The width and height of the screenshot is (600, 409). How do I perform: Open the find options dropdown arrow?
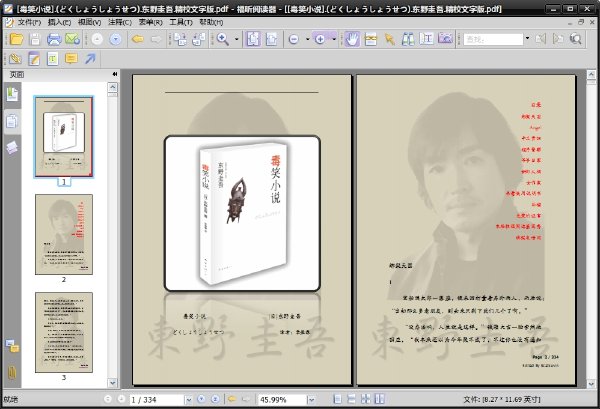527,39
